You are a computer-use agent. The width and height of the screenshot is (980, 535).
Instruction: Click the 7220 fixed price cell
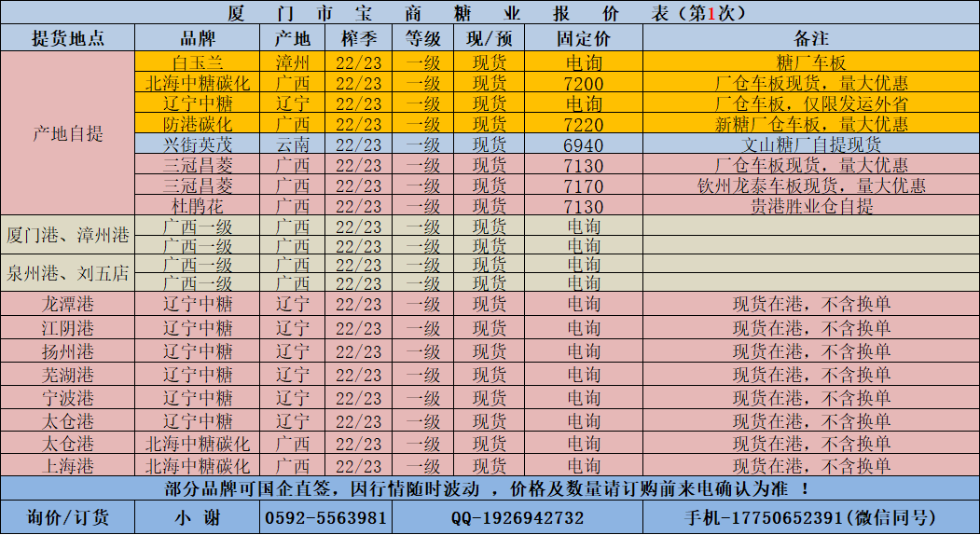coord(584,124)
